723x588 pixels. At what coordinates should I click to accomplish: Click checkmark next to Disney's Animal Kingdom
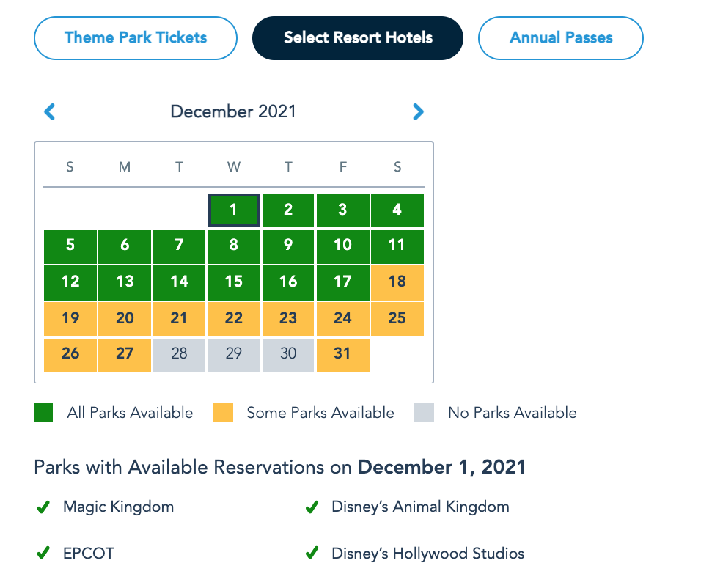point(312,507)
